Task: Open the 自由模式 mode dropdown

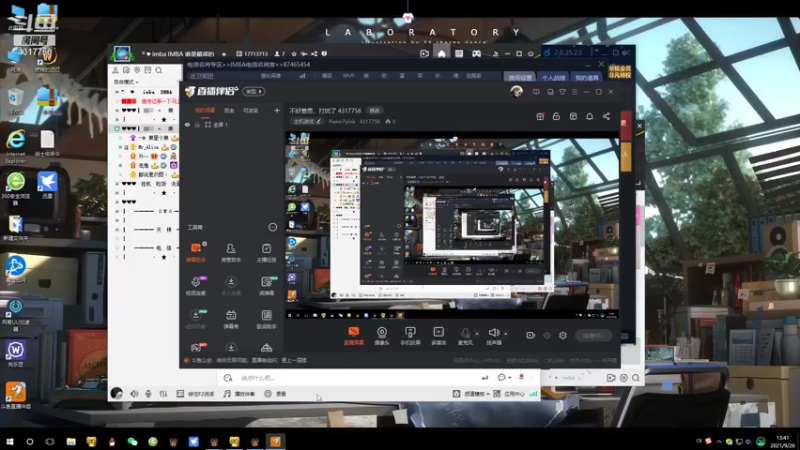Action: (x=126, y=82)
